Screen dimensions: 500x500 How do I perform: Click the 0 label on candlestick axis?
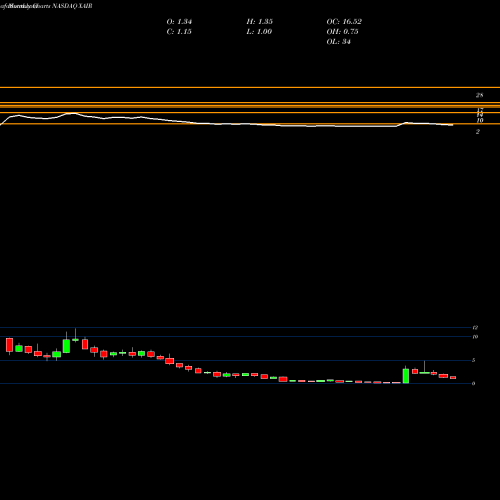pos(473,383)
